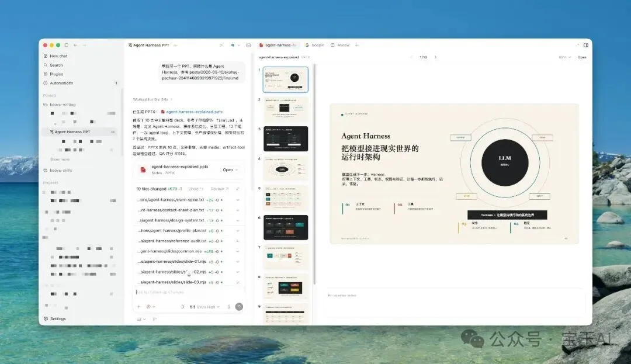Image resolution: width=631 pixels, height=364 pixels.
Task: Click the branch icon below composer
Action: tap(155, 319)
